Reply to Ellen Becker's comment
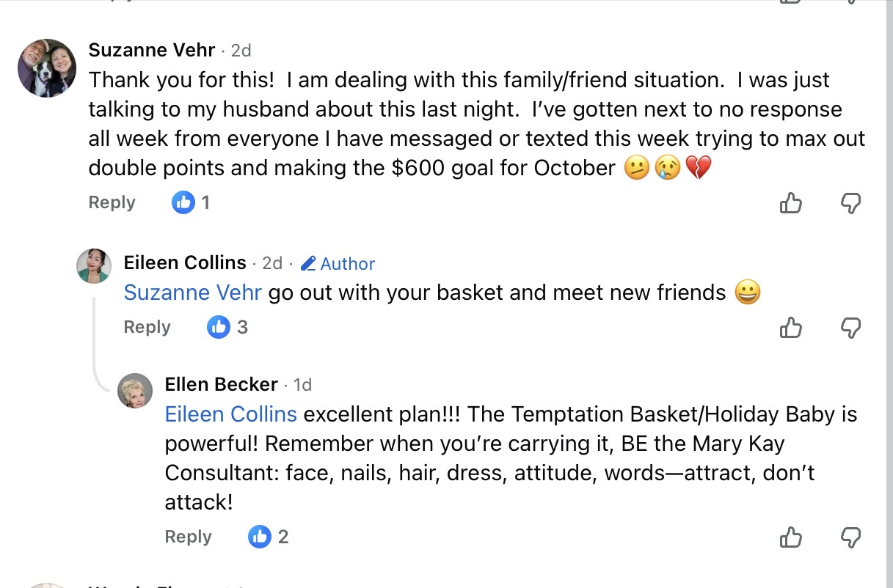Viewport: 893px width, 588px height. coord(188,537)
